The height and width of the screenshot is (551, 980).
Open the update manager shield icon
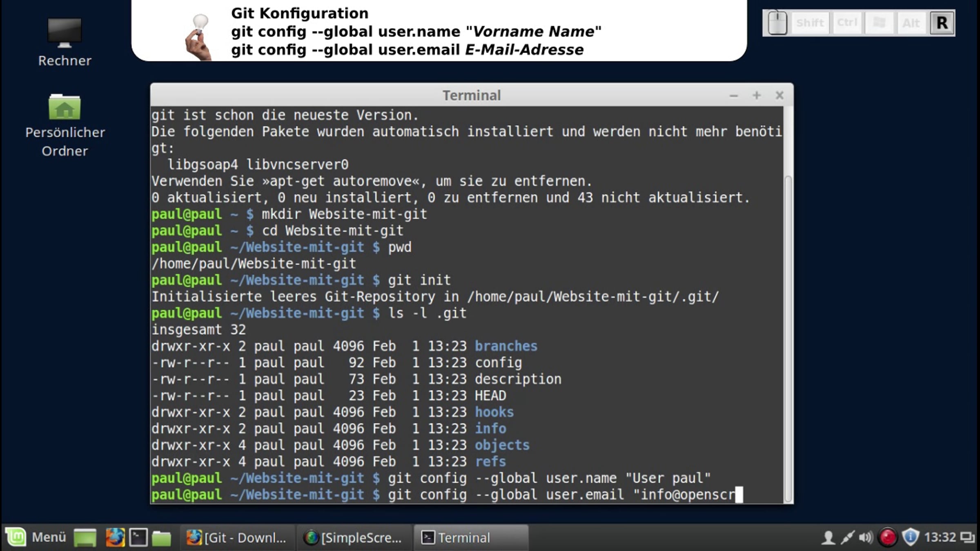pyautogui.click(x=910, y=538)
